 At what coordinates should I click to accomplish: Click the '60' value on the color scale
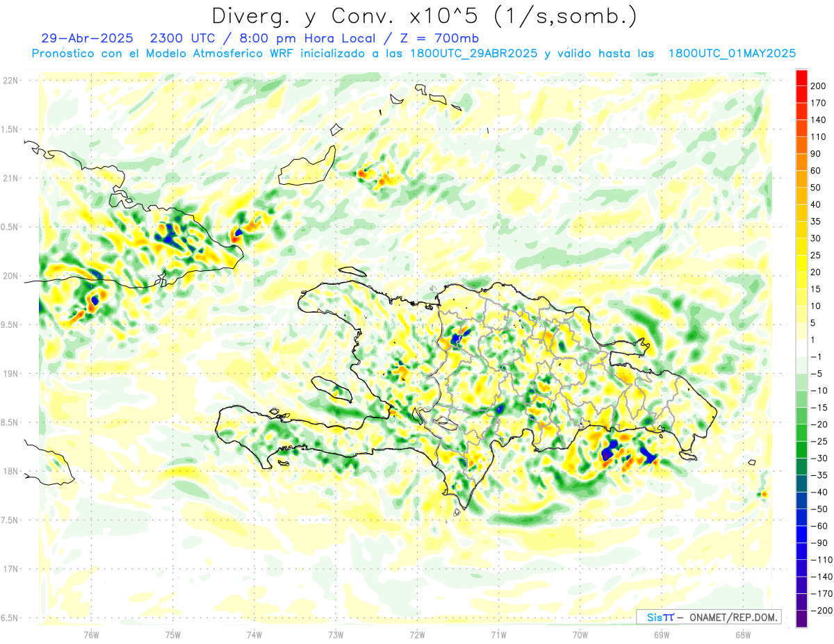pyautogui.click(x=817, y=171)
